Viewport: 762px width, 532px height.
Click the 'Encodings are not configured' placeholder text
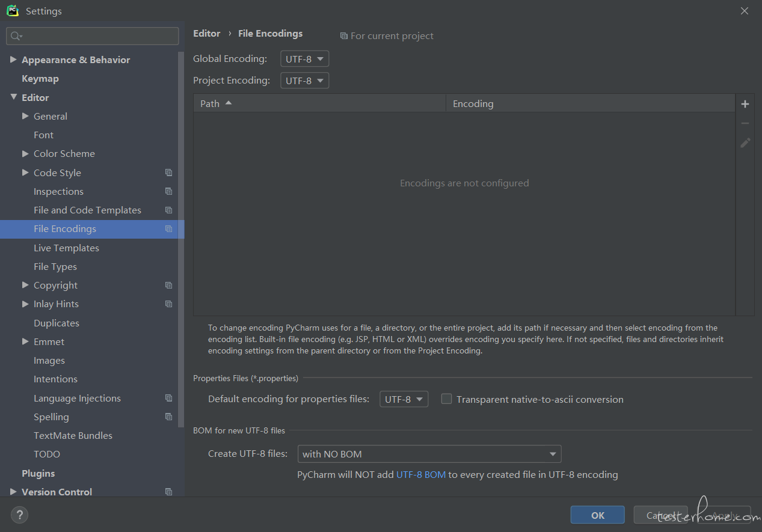coord(464,183)
